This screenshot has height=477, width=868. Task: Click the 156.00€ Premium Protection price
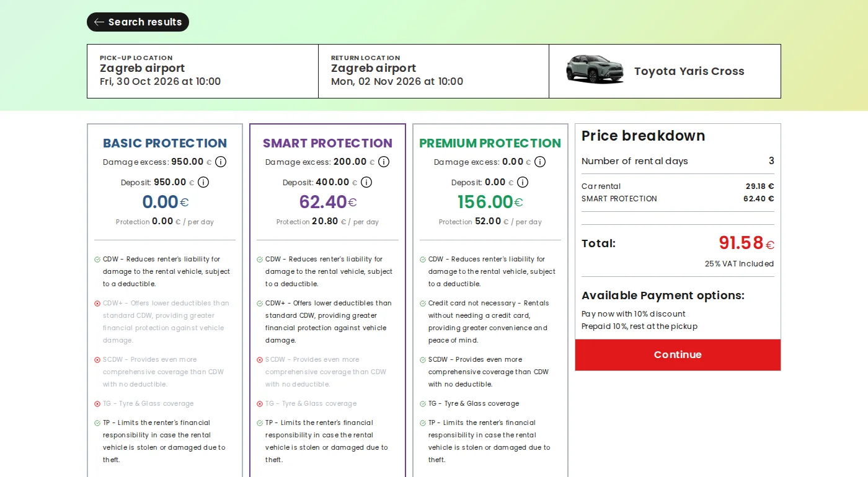pyautogui.click(x=490, y=202)
